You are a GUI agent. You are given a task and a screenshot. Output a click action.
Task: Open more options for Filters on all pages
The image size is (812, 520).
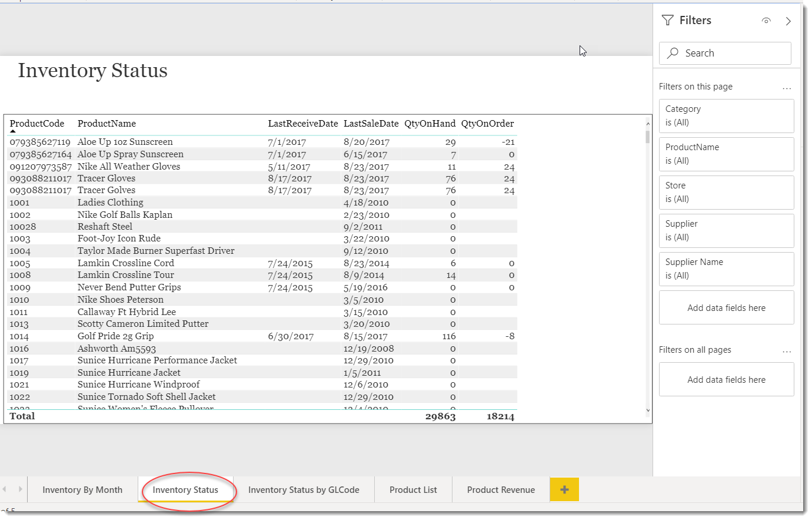[787, 350]
